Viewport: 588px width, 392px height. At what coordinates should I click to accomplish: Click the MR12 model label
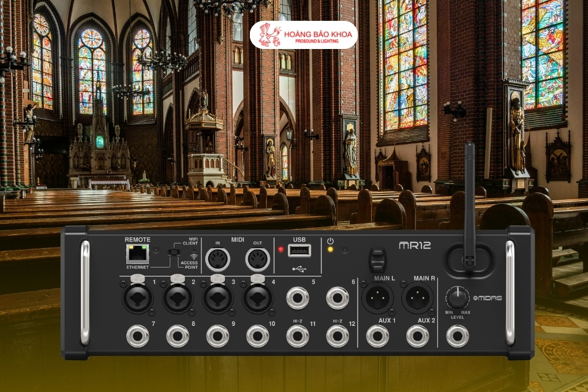pyautogui.click(x=415, y=246)
